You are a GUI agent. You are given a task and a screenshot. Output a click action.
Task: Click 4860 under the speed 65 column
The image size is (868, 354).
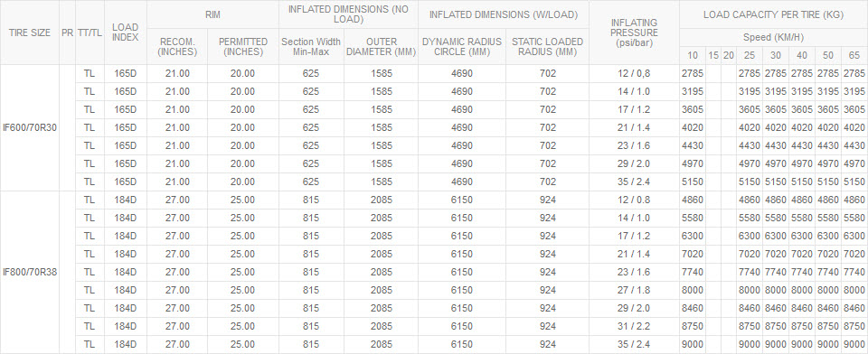tap(854, 200)
